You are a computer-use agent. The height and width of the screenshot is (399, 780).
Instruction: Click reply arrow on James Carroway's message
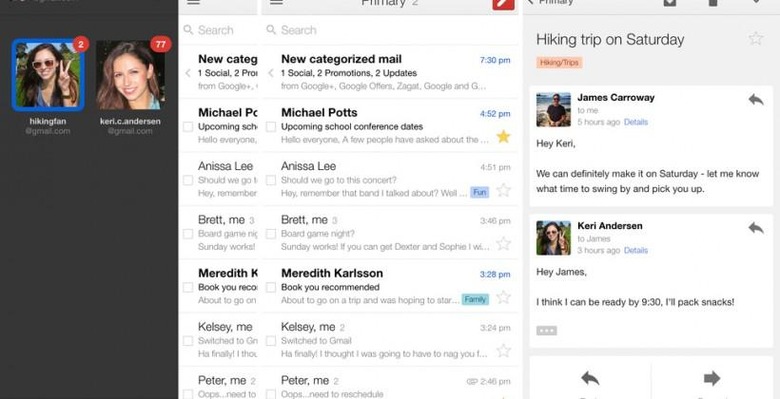tap(756, 100)
